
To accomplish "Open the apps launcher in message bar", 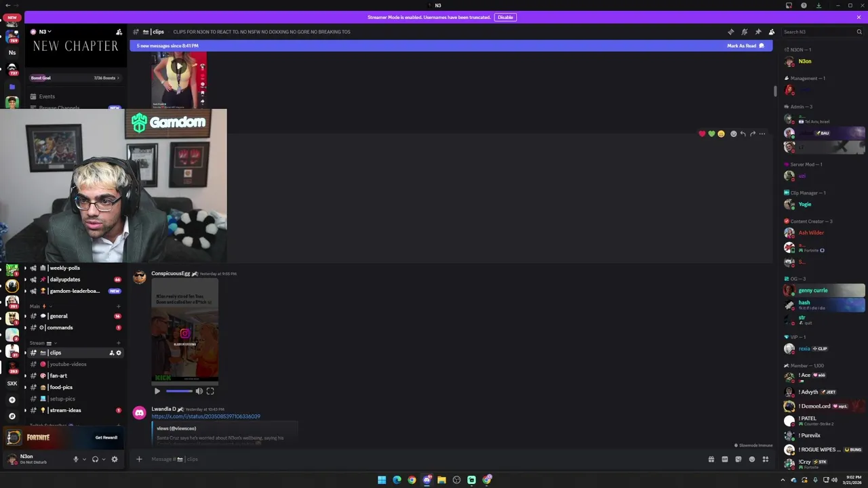I will point(765,459).
